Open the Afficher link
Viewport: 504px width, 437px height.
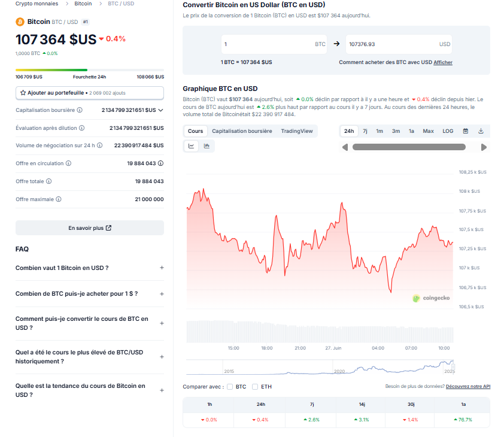443,62
